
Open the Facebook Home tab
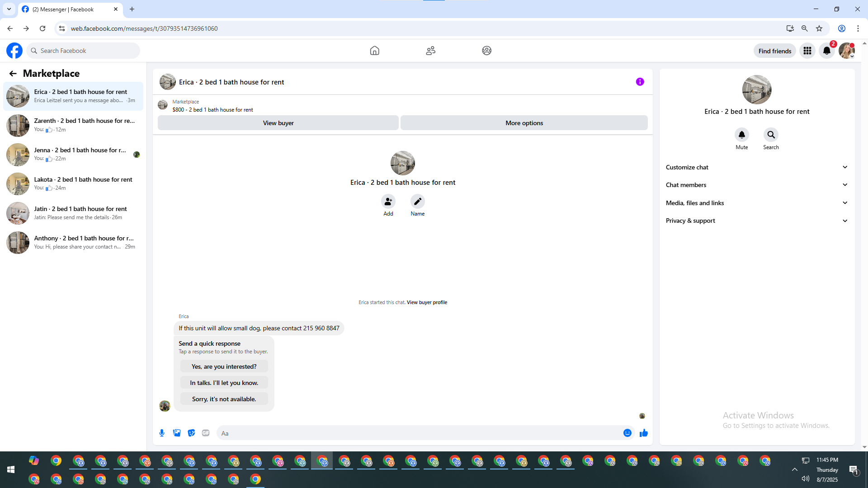click(374, 51)
